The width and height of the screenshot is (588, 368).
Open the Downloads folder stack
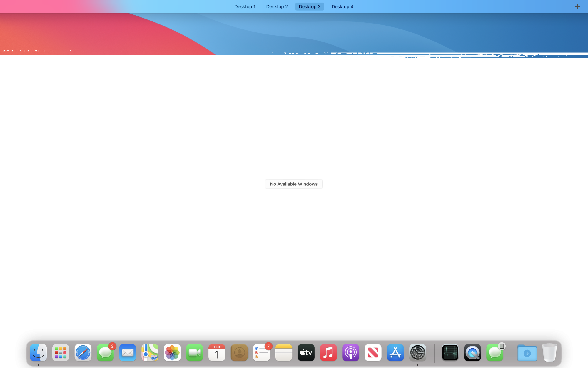527,352
